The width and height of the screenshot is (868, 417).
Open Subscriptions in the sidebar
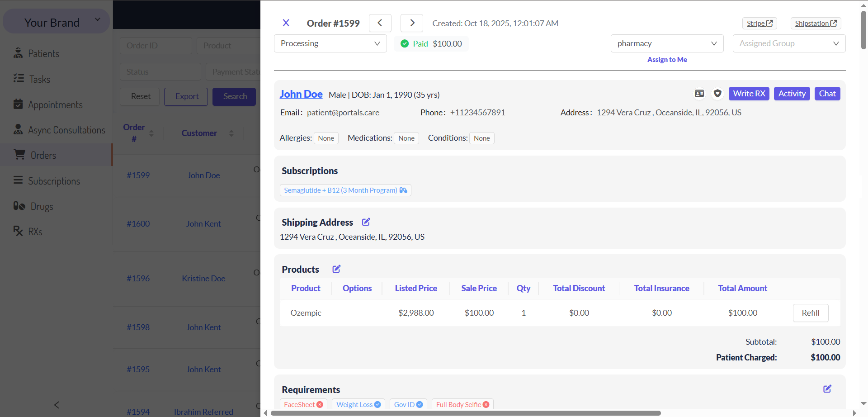pyautogui.click(x=54, y=181)
